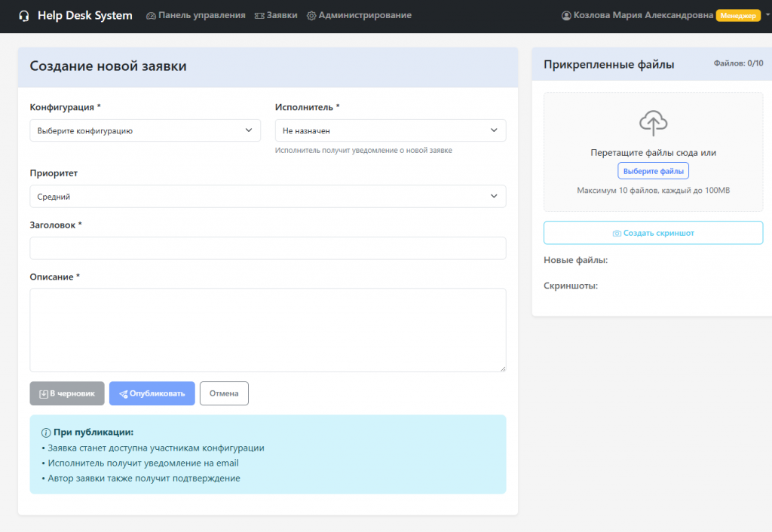Click the Максимум 10 файлов hint
This screenshot has width=772, height=532.
click(x=654, y=191)
